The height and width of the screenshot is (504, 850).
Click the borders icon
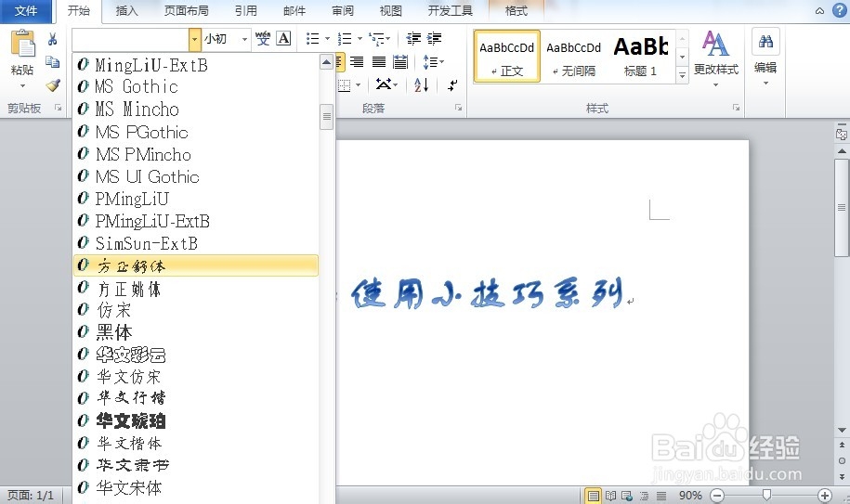[345, 84]
